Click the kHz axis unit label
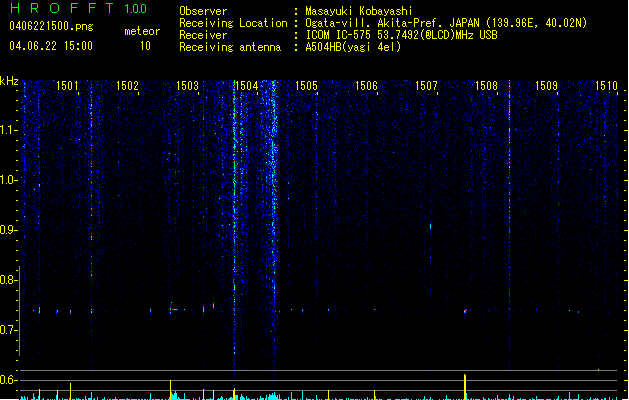629x400 pixels. coord(9,81)
